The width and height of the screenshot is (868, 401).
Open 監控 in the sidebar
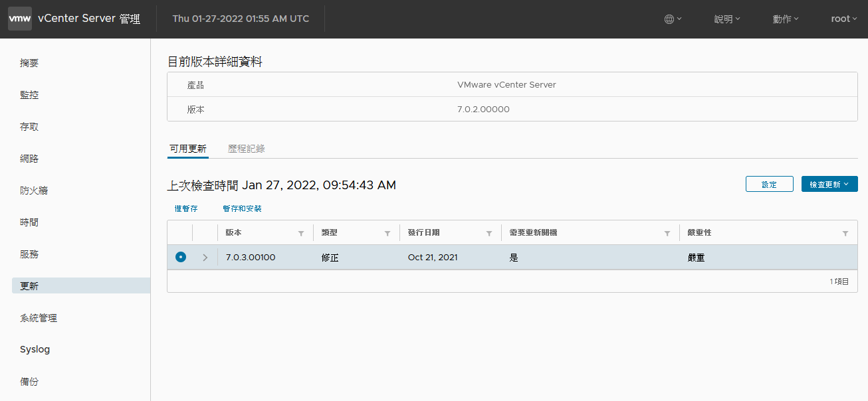coord(29,95)
